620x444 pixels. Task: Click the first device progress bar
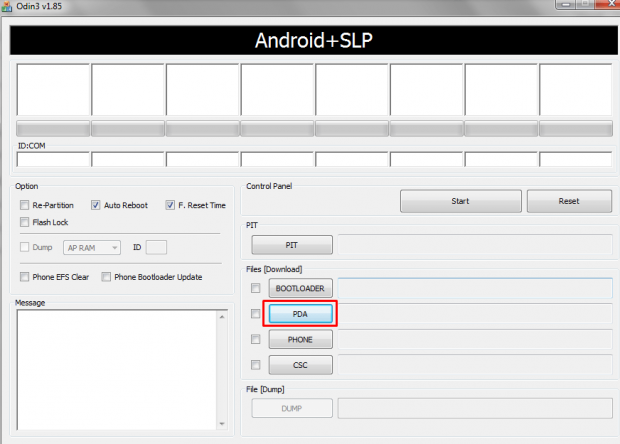coord(53,128)
